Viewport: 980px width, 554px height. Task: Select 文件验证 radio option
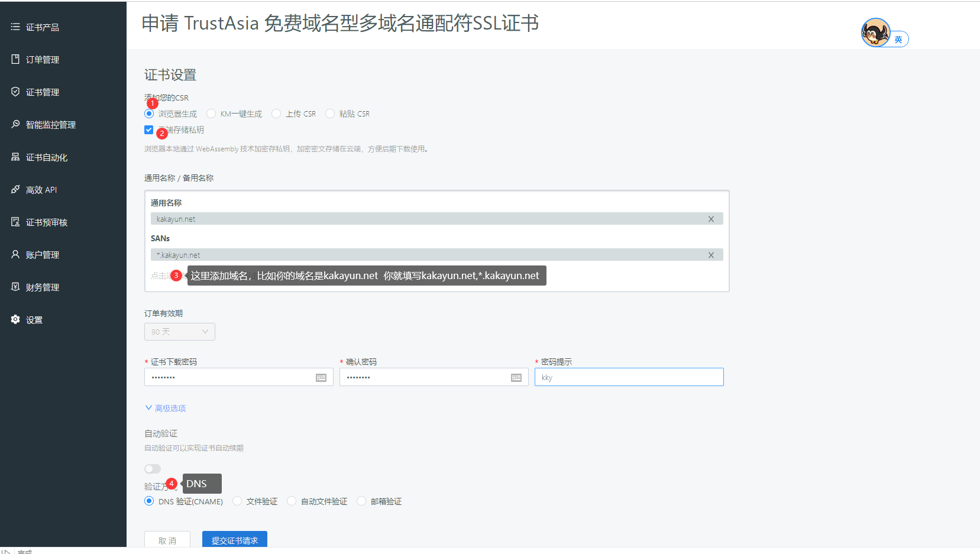tap(237, 501)
